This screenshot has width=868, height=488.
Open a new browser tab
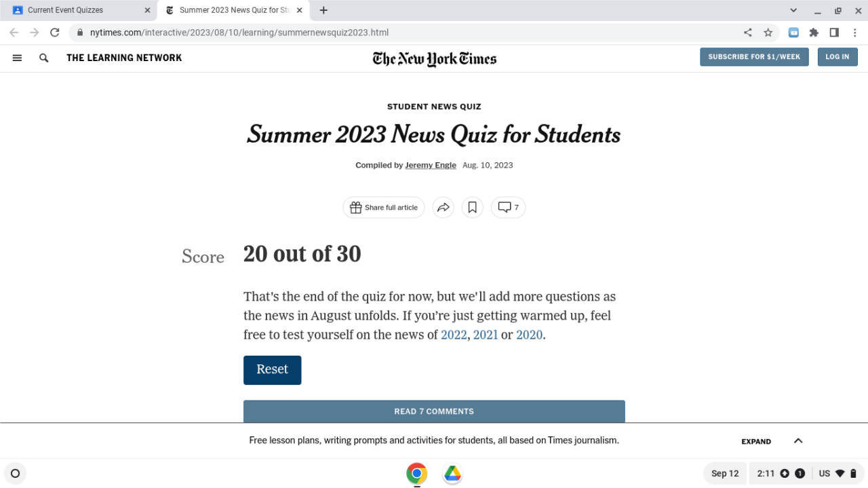click(x=323, y=10)
